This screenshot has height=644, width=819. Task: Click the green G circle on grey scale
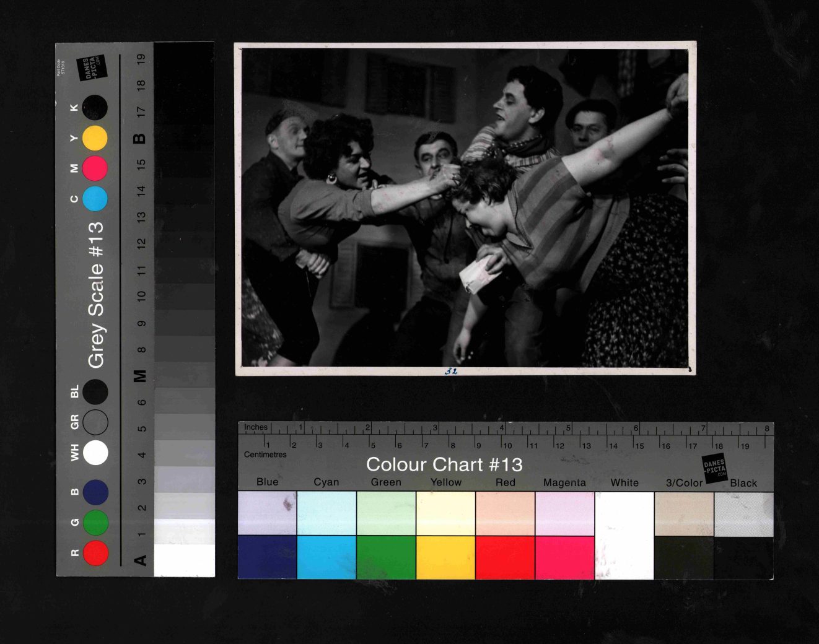pyautogui.click(x=95, y=523)
